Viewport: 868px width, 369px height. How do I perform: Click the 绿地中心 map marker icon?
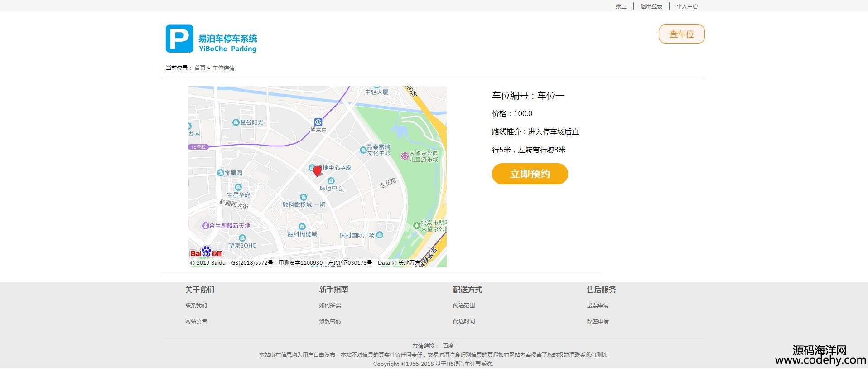pyautogui.click(x=331, y=181)
